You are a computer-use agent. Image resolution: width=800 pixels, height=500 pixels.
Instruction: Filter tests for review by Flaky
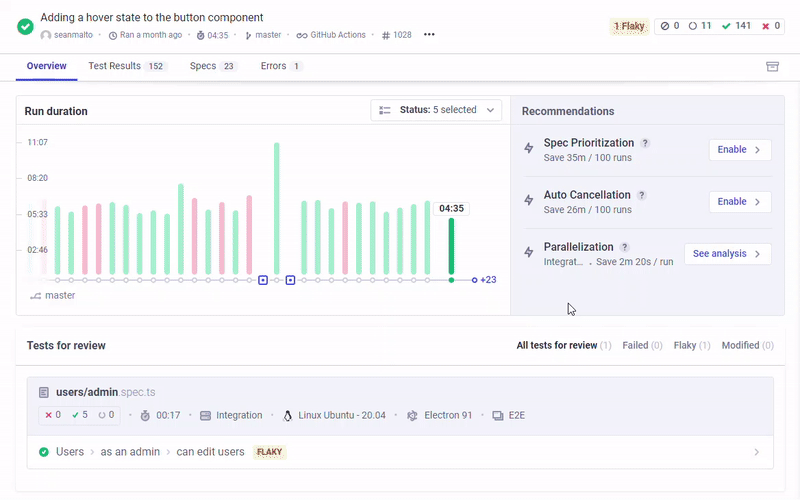[x=691, y=345]
